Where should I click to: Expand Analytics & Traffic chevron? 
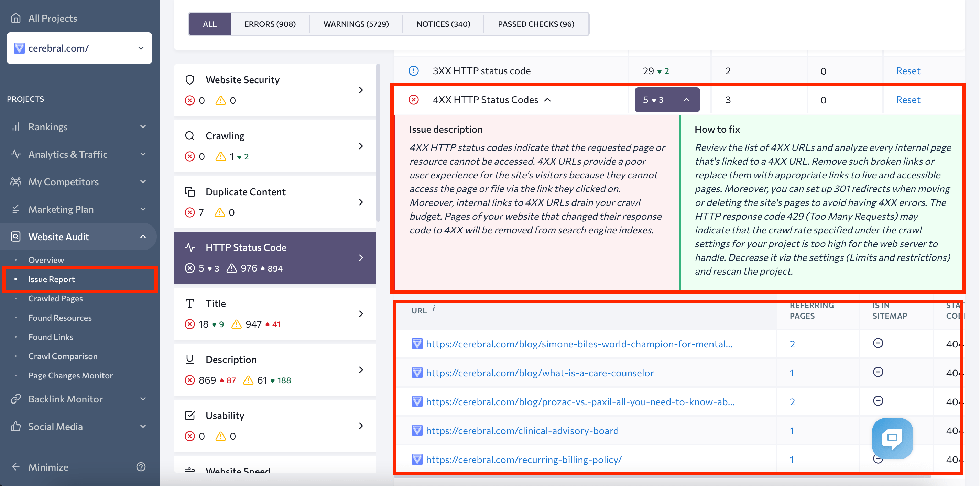tap(143, 154)
